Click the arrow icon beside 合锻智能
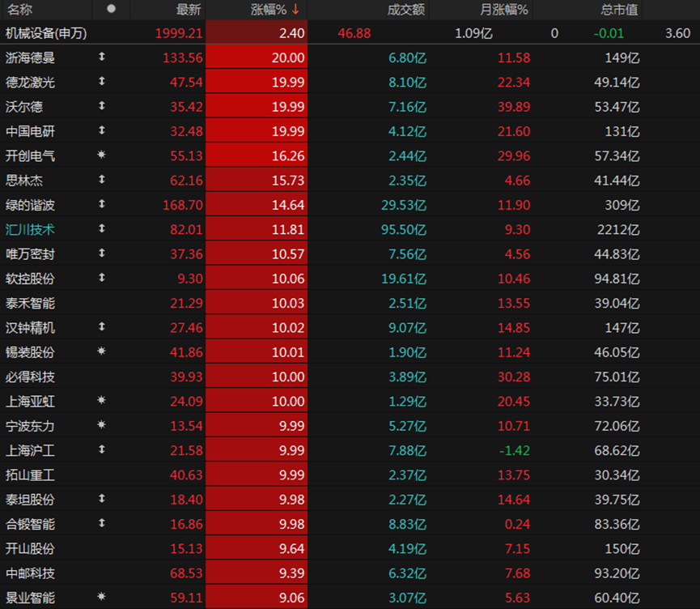 point(102,523)
